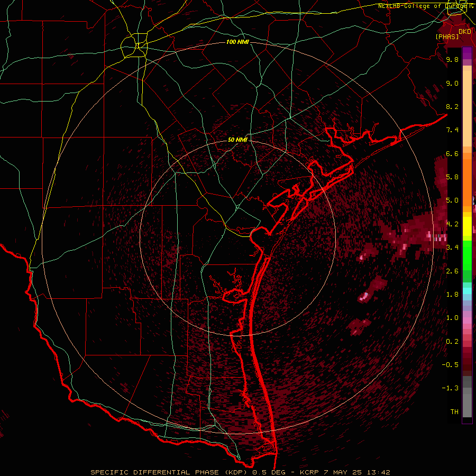Click the 0.2 value on the color scale
The image size is (476, 476).
point(452,342)
